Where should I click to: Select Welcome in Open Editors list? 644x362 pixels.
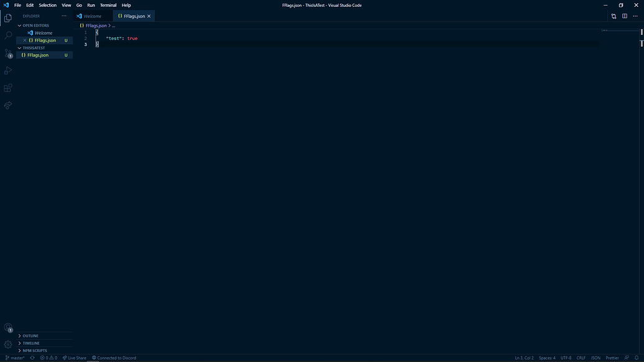44,33
